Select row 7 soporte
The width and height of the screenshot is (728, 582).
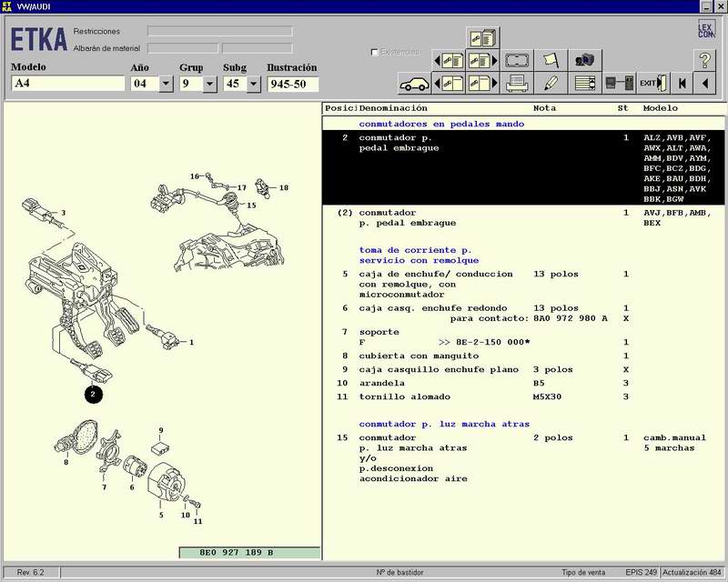(x=523, y=337)
